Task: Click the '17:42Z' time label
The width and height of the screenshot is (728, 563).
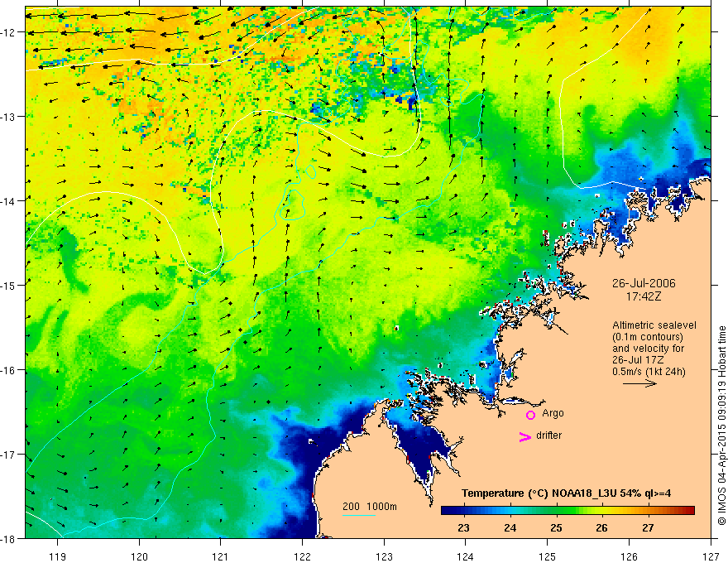Action: [644, 296]
